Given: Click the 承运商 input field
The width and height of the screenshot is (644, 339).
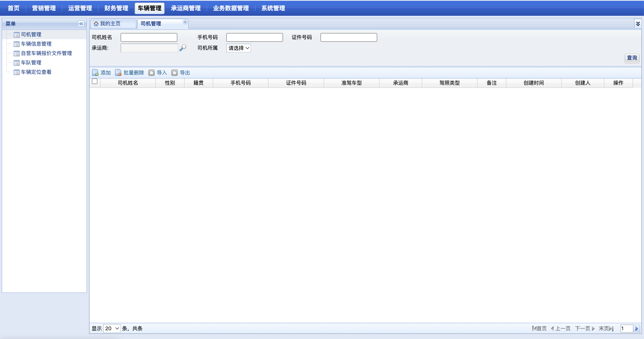Looking at the screenshot, I should click(149, 48).
